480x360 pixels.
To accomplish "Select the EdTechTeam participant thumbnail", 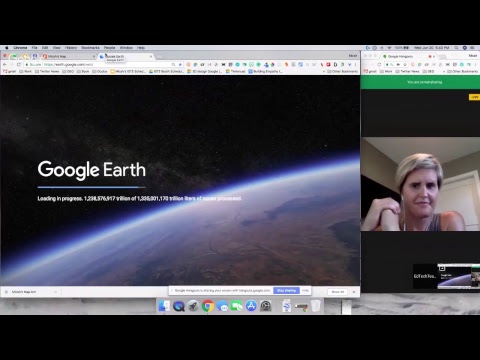I will [425, 276].
